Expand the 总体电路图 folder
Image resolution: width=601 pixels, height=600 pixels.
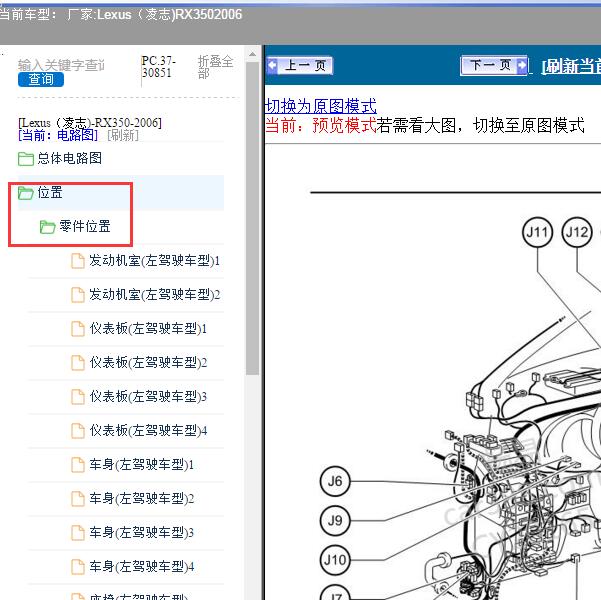[69, 158]
